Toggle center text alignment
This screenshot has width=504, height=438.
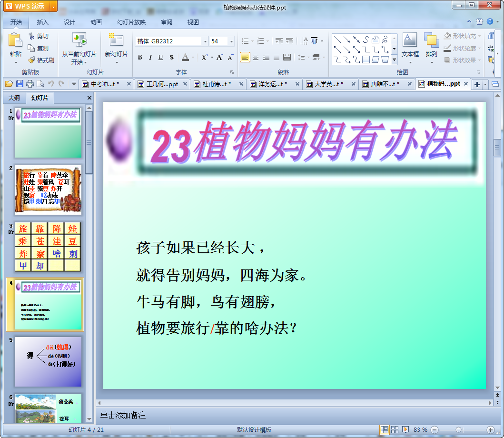click(x=256, y=57)
